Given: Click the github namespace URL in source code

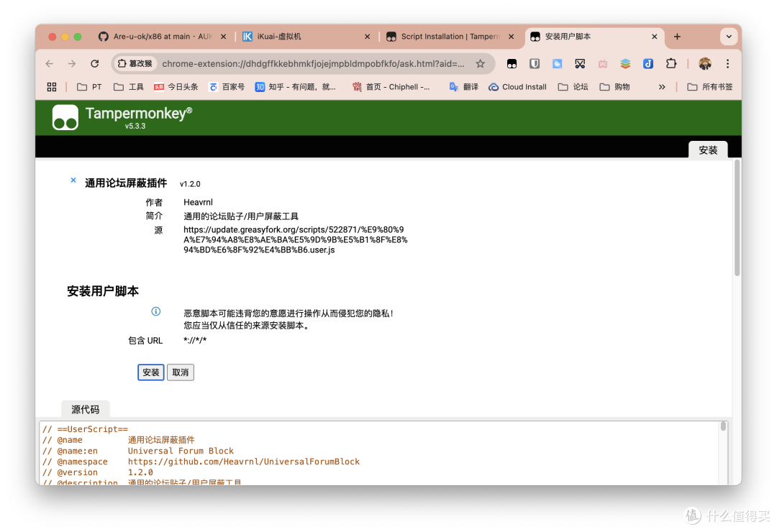Looking at the screenshot, I should [244, 462].
